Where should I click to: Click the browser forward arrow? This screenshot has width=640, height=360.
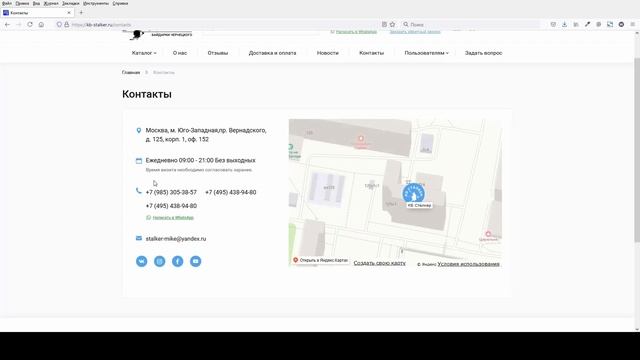point(19,24)
